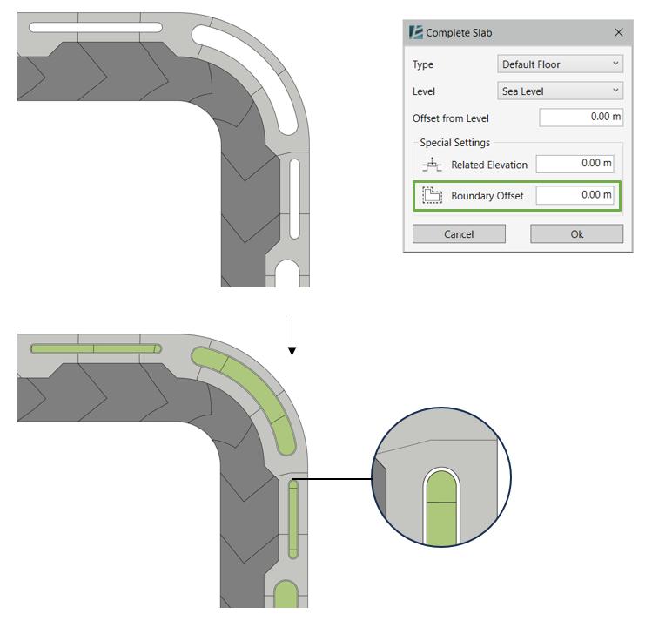672x621 pixels.
Task: Click the Offset from Level input field
Action: point(581,117)
